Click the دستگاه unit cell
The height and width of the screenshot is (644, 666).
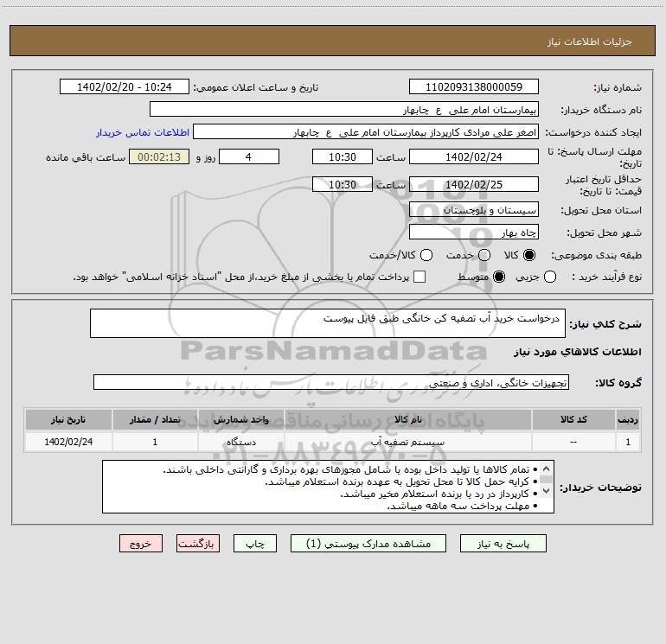[x=241, y=442]
